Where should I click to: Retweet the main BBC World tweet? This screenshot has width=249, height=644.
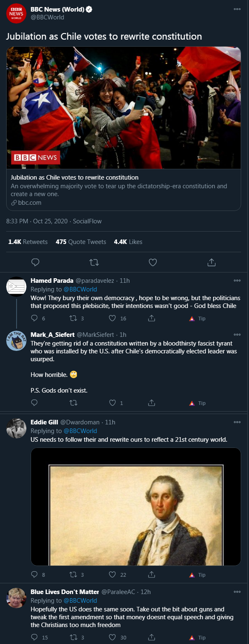94,262
